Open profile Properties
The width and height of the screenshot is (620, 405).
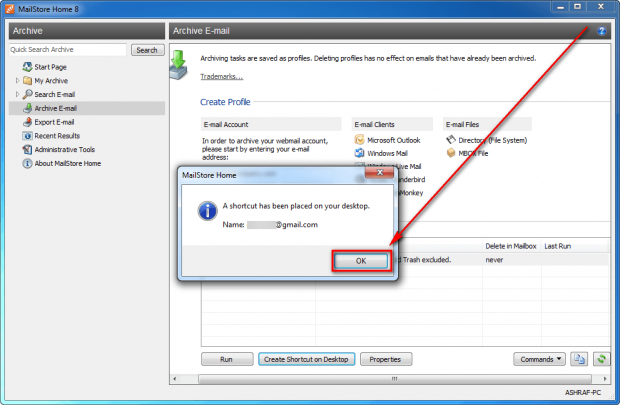[386, 359]
